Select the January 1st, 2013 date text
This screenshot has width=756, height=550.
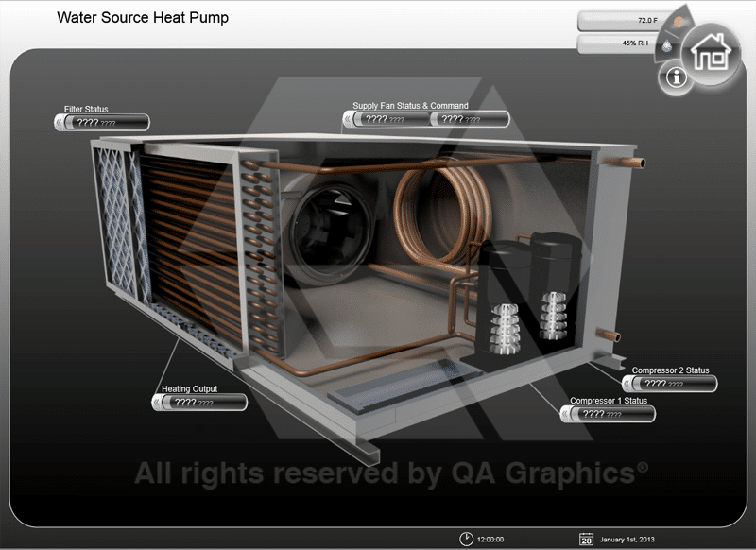627,540
